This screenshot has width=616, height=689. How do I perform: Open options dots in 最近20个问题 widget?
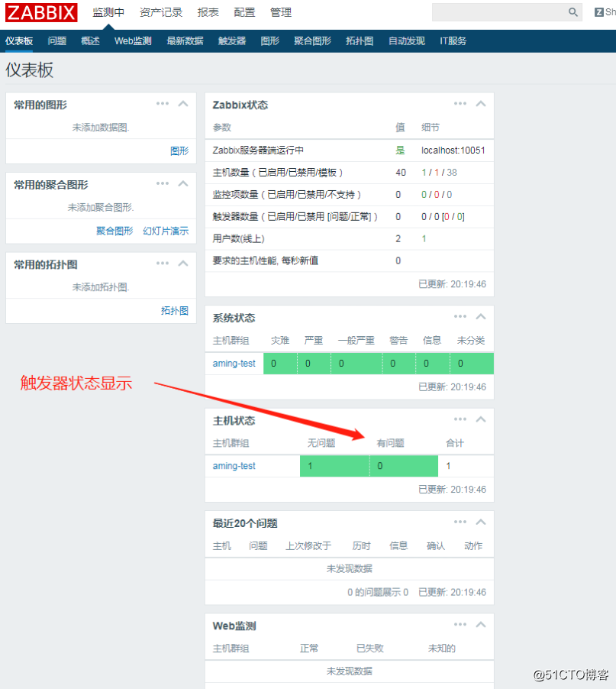(x=460, y=522)
